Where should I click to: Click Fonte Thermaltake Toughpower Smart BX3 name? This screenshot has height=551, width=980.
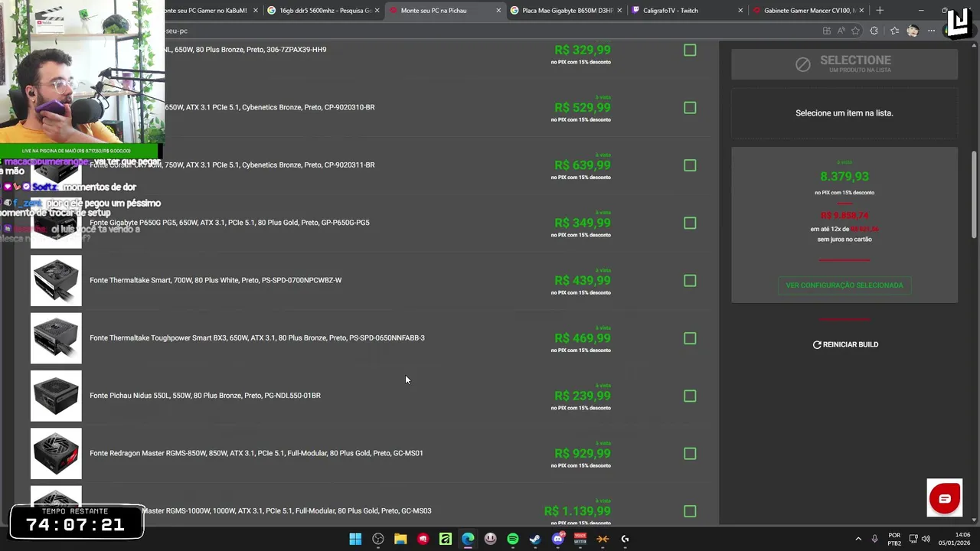(x=256, y=337)
